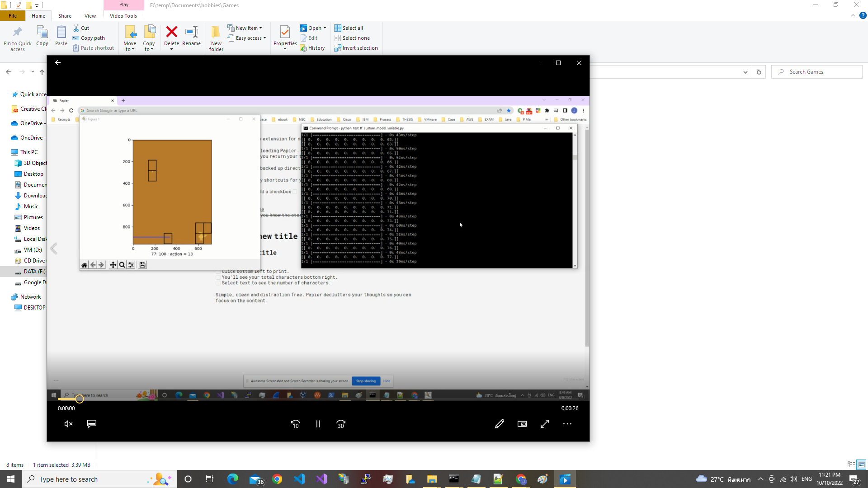Image resolution: width=868 pixels, height=488 pixels.
Task: Skip forward 30 seconds in video
Action: pos(341,424)
